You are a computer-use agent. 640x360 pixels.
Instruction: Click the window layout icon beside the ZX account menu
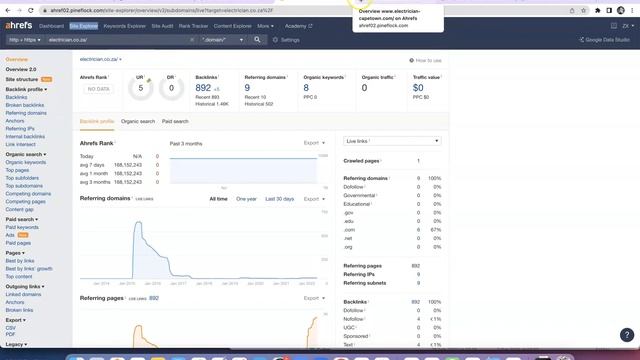click(614, 26)
